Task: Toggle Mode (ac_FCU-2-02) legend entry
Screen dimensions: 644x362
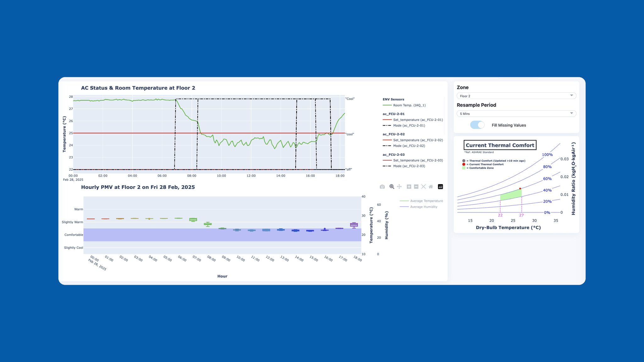Action: point(409,146)
